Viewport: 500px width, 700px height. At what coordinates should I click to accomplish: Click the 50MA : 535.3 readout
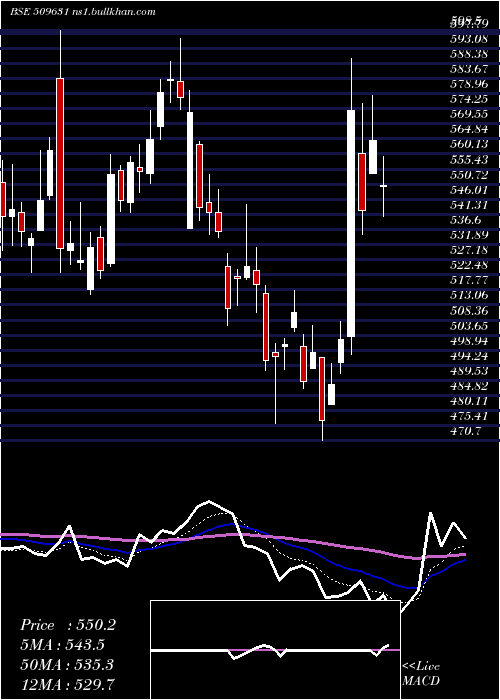coord(66,665)
